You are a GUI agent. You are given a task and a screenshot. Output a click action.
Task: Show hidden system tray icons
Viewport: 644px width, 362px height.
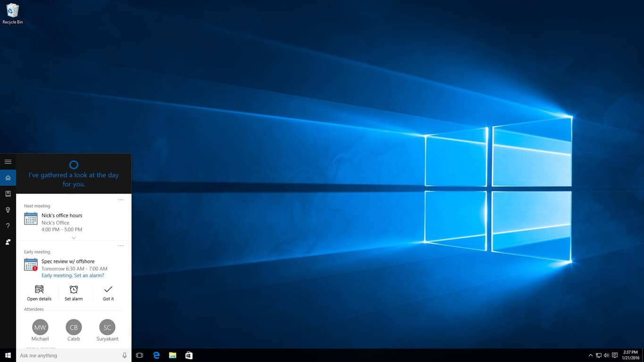click(x=590, y=355)
